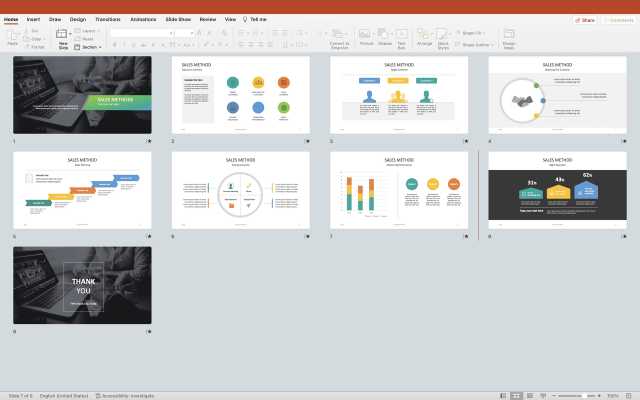
Task: Click the Shapes icon
Action: coord(384,36)
